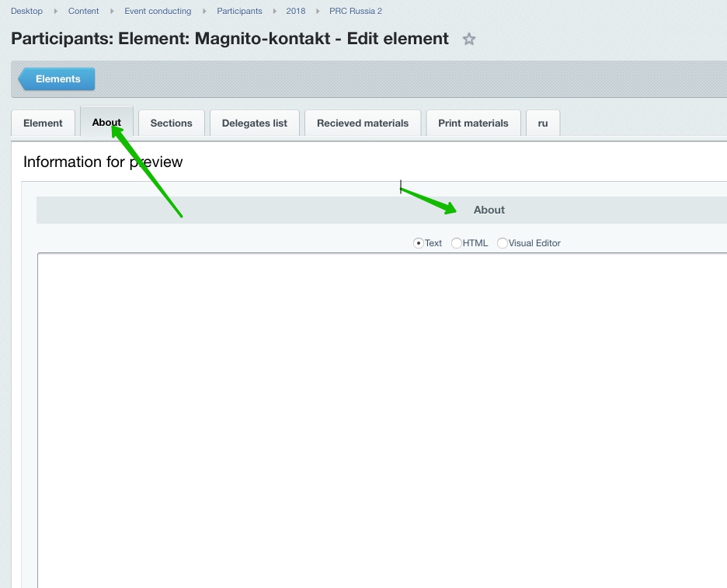The image size is (727, 588).
Task: Switch to Recieved materials tab
Action: tap(362, 123)
